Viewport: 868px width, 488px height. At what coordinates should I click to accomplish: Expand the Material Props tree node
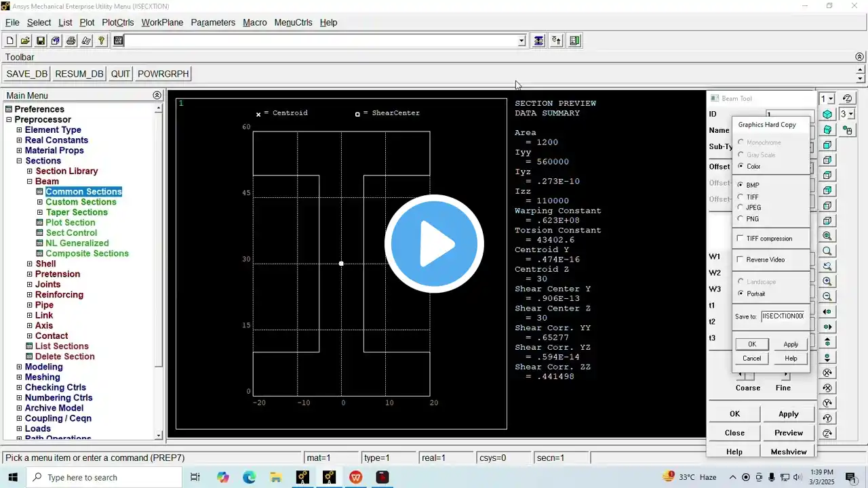pos(20,150)
